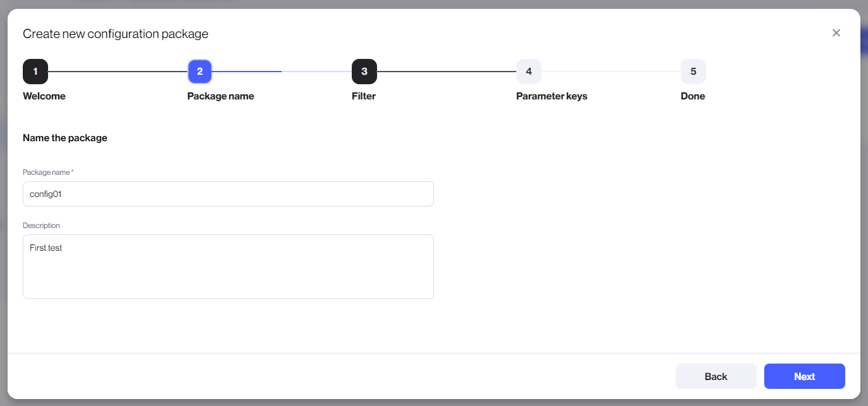Image resolution: width=868 pixels, height=406 pixels.
Task: Click the step 3 Filter circle
Action: tap(364, 72)
